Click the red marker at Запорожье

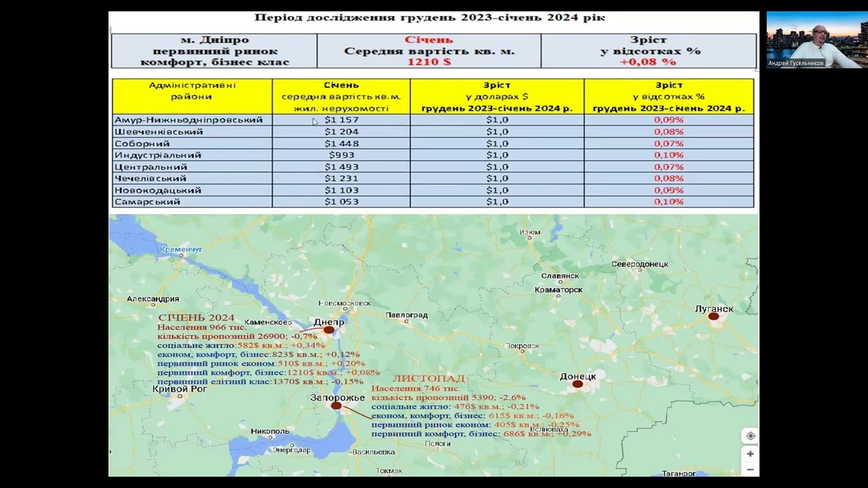pos(336,405)
